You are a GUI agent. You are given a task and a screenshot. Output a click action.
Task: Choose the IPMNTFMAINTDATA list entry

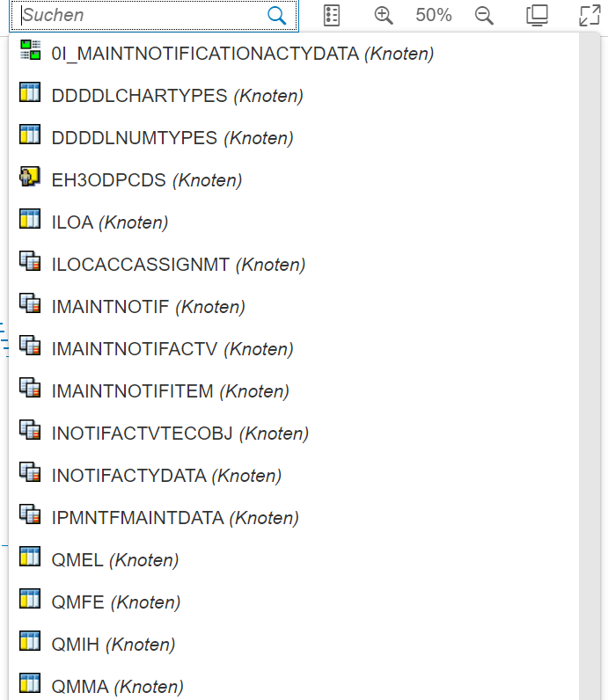(174, 518)
